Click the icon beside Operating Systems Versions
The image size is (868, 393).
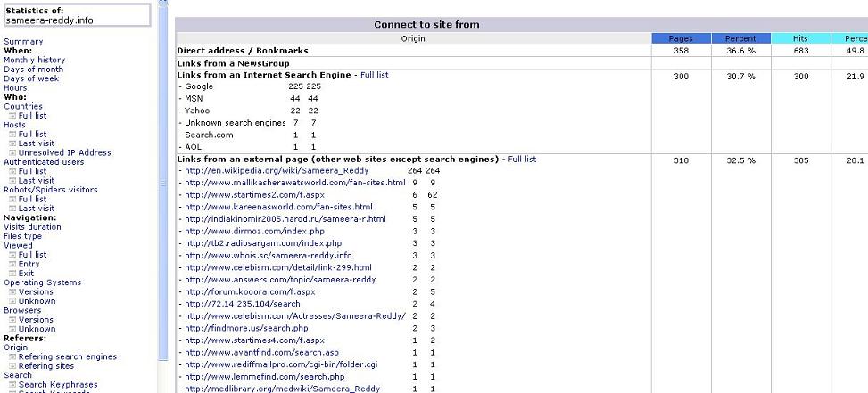click(12, 292)
